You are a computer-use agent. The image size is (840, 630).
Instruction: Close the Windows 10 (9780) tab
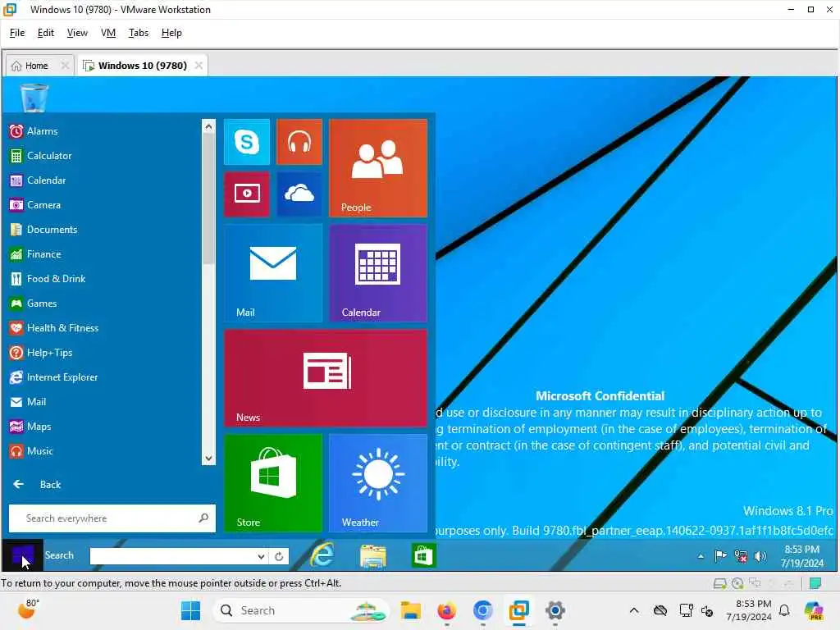coord(199,66)
